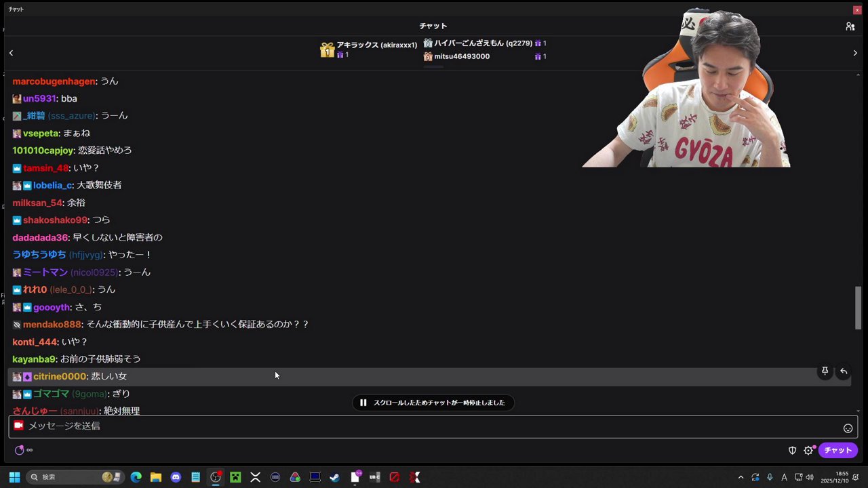Launch OBS Studio from the taskbar
This screenshot has width=868, height=488.
tap(216, 476)
